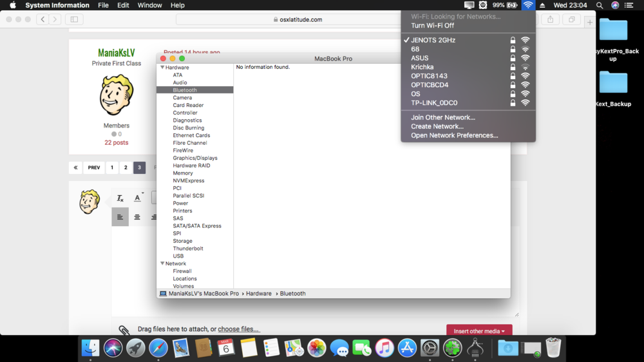The height and width of the screenshot is (362, 644).
Task: Launch Siri from the Dock
Action: (x=113, y=348)
